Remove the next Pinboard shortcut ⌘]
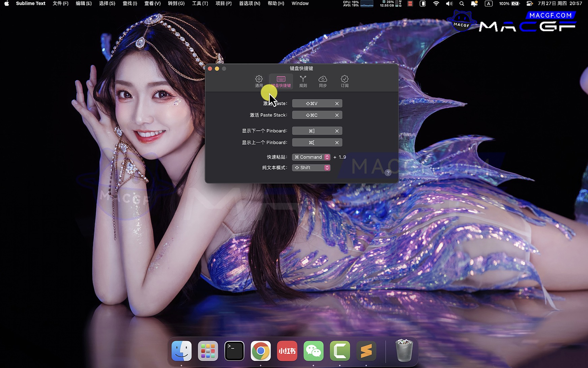 click(x=336, y=131)
